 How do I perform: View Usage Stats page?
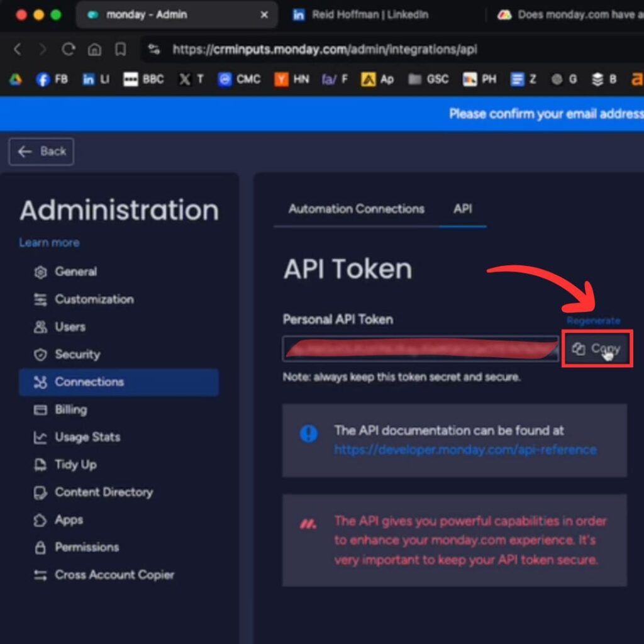[x=77, y=437]
